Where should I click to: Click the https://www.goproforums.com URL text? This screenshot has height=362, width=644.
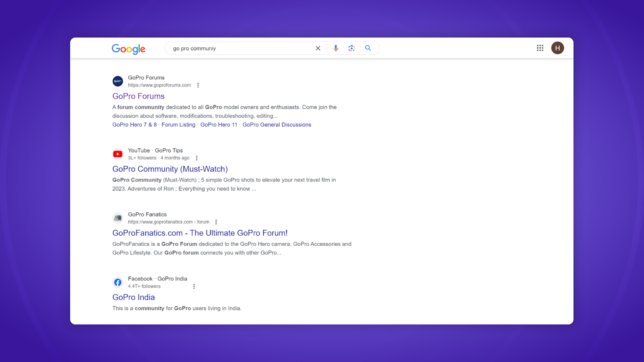coord(159,85)
